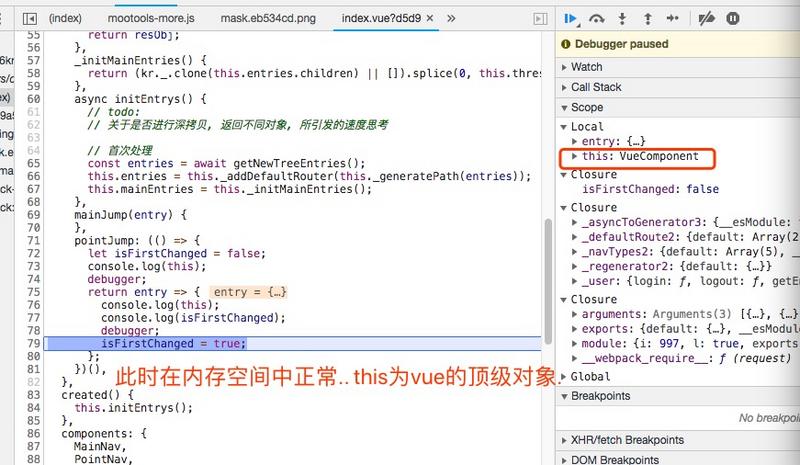Click console.log(isFirstChanged) line
Image resolution: width=800 pixels, height=465 pixels.
(x=193, y=318)
